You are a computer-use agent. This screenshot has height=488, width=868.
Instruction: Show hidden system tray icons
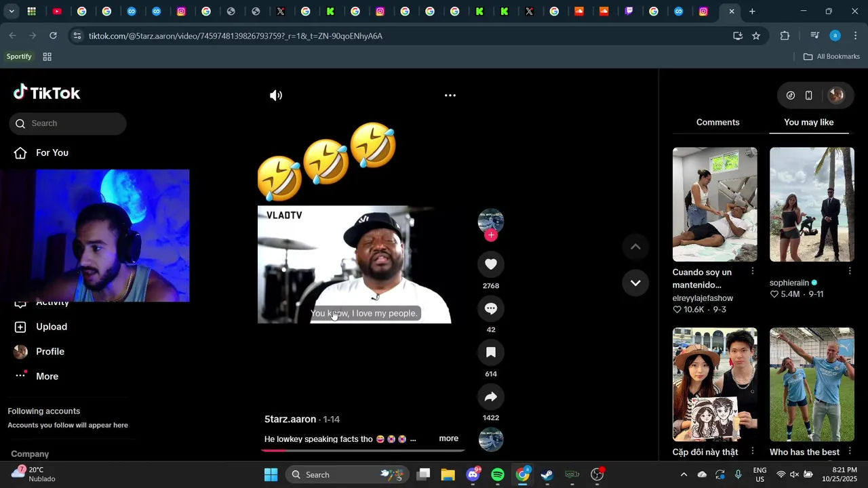(684, 474)
